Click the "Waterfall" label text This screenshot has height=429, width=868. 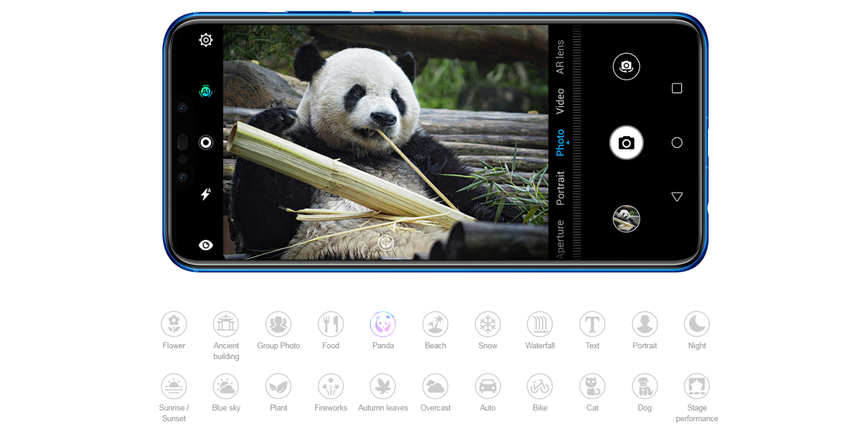click(x=540, y=345)
